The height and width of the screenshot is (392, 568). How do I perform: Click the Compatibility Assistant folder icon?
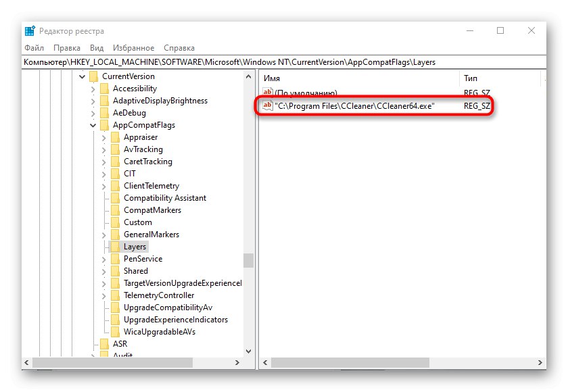115,198
